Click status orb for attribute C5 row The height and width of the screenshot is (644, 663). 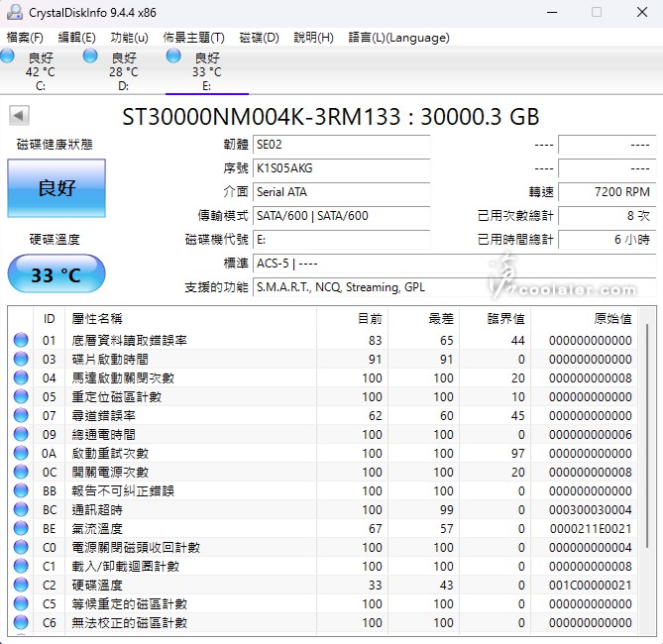pyautogui.click(x=21, y=603)
